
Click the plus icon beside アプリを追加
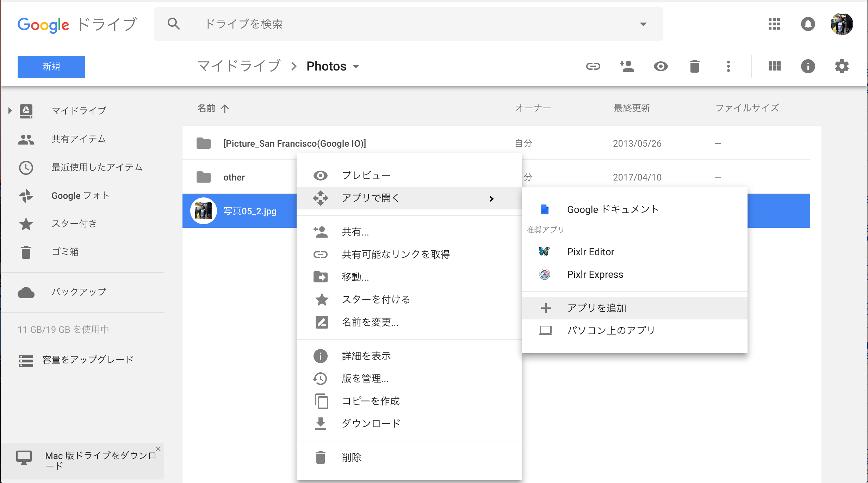tap(546, 308)
